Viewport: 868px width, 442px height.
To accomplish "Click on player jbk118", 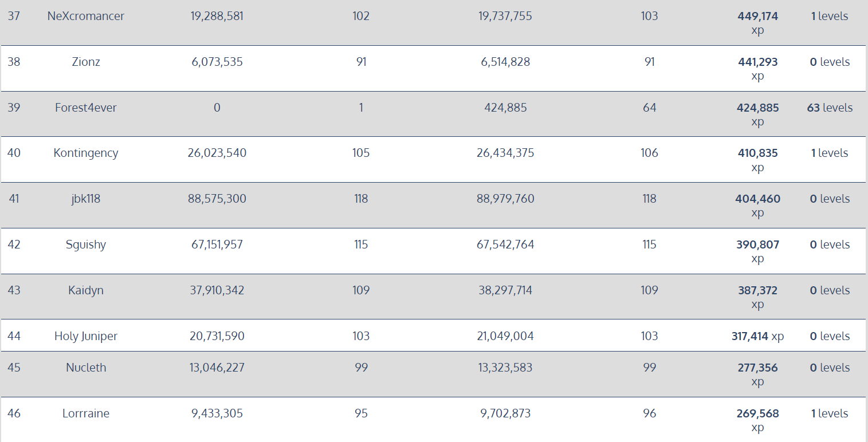I will coord(86,199).
